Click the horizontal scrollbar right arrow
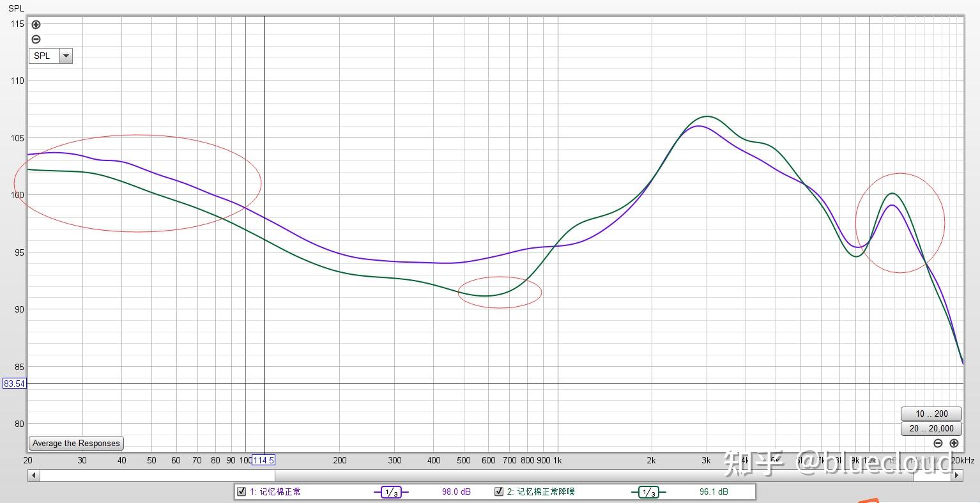Screen dimensions: 980x503 click(957, 475)
